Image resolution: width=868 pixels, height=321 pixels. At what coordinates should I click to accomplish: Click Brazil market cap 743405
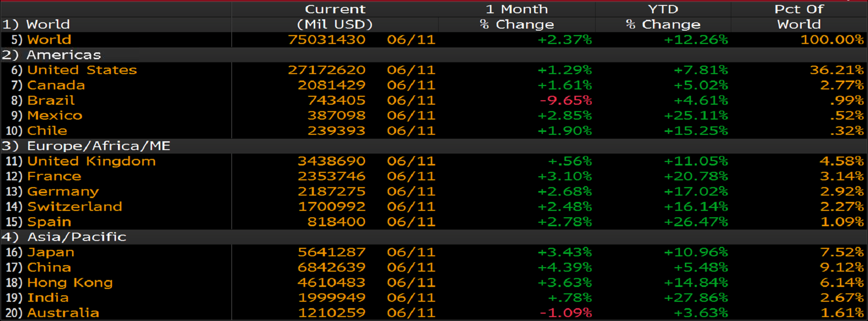point(337,100)
